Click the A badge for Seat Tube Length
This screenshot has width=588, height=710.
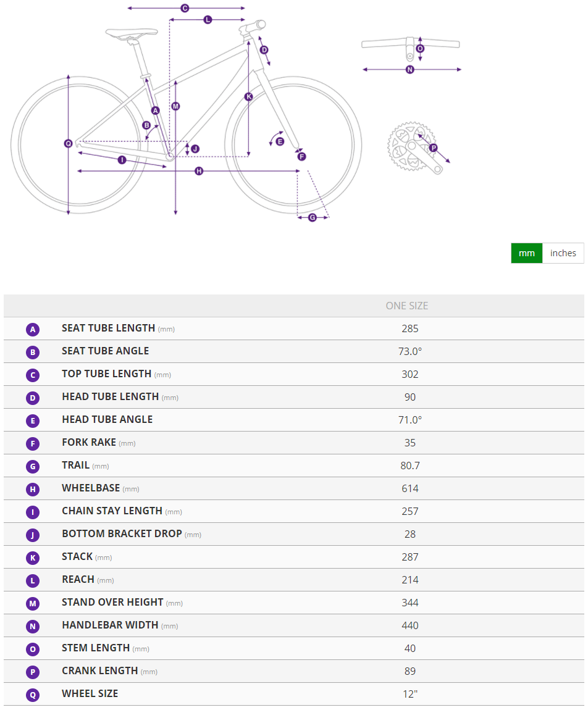[33, 329]
